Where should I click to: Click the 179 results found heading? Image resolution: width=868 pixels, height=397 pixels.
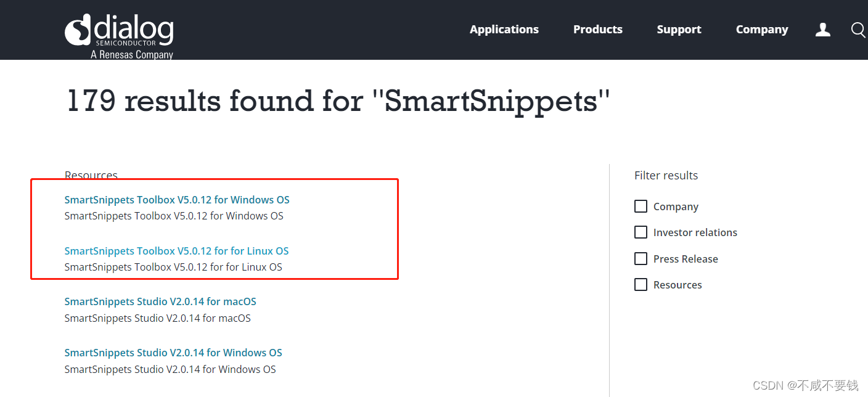point(338,100)
